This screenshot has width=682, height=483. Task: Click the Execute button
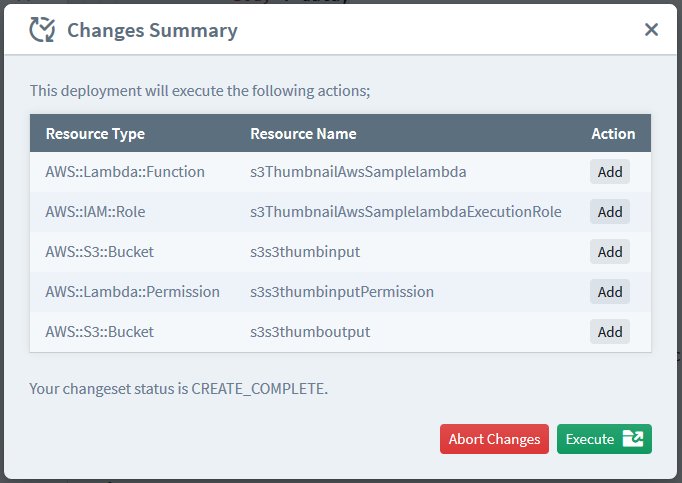click(x=604, y=439)
